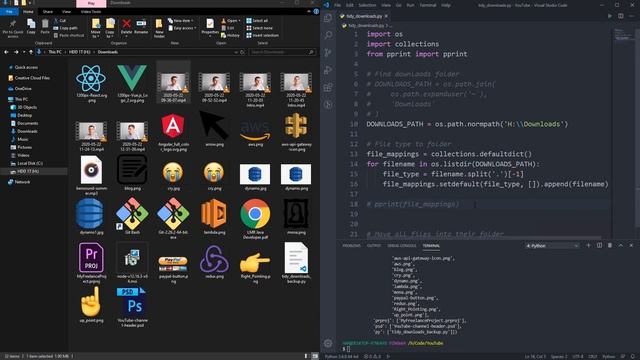Switch to the PROBLEMS panel tab
The height and width of the screenshot is (360, 640).
[x=351, y=246]
